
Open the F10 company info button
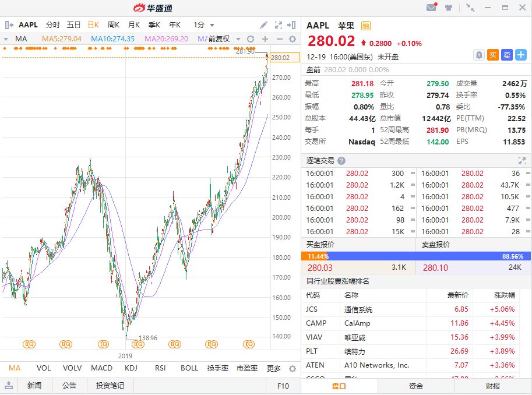(x=283, y=386)
